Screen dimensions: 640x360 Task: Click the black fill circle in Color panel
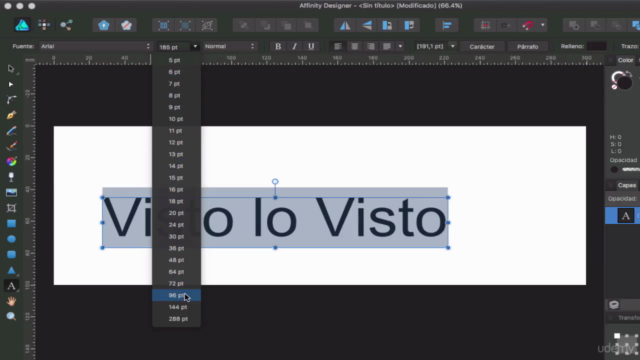coord(624,83)
